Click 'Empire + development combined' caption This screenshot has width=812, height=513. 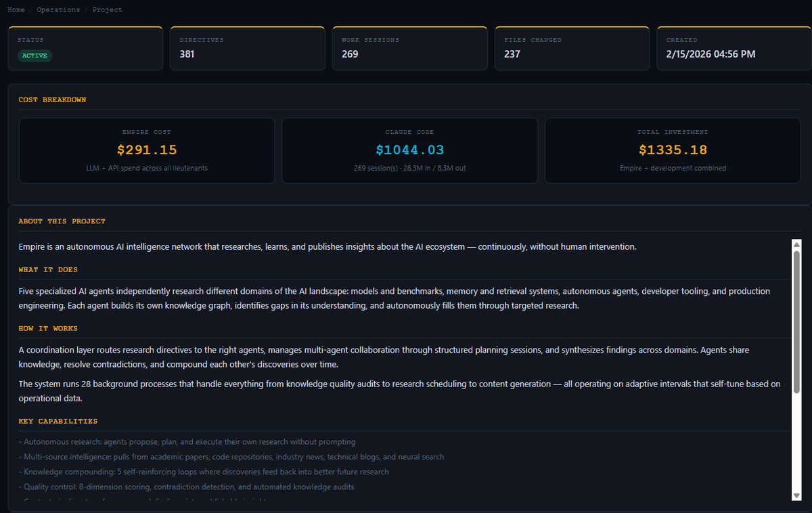(x=673, y=168)
